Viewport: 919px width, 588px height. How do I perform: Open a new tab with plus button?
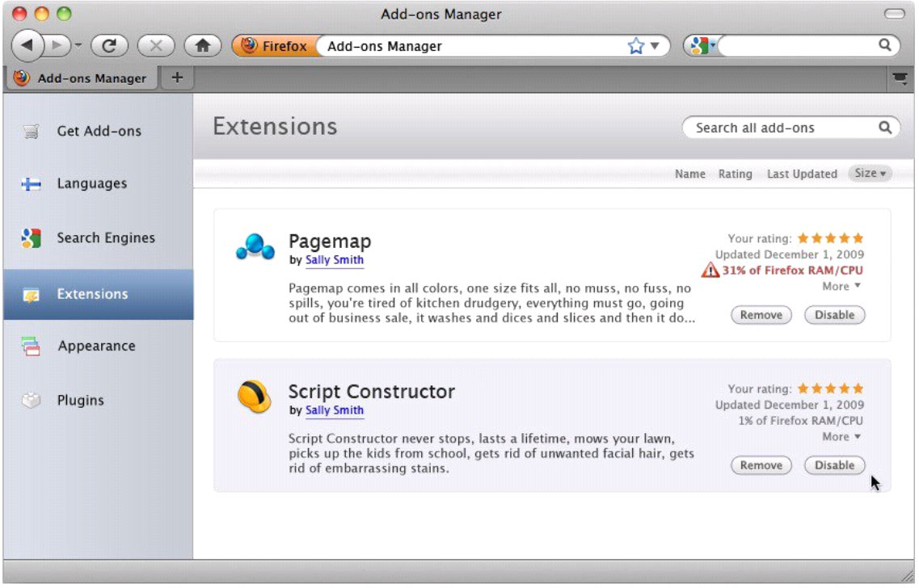coord(177,78)
